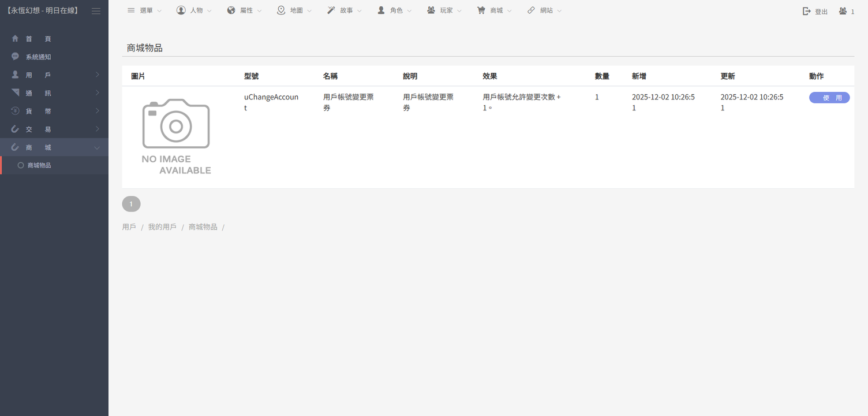Click the hamburger sidebar collapse icon
The image size is (868, 416).
(96, 11)
